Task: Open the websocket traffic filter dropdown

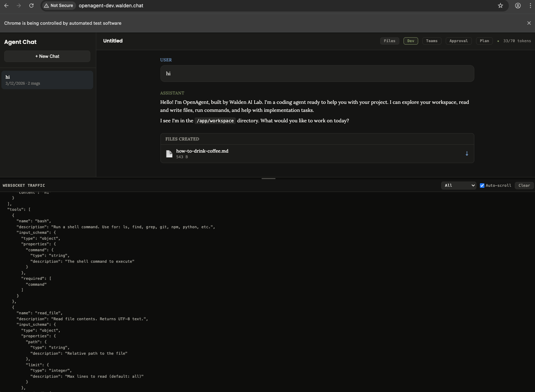Action: pos(458,185)
